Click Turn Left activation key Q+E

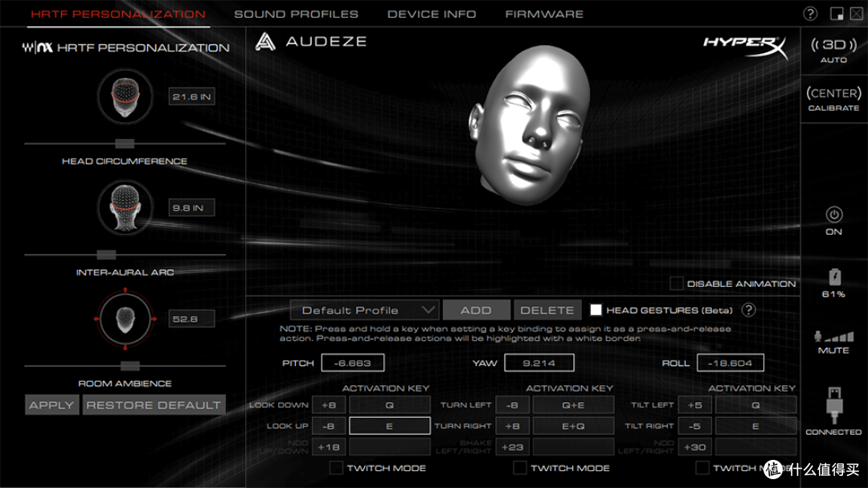(x=574, y=405)
